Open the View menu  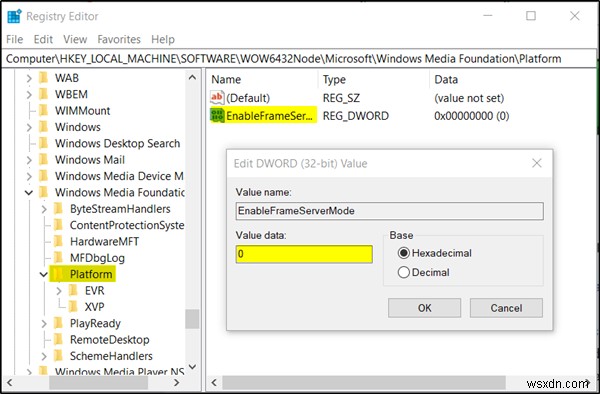click(x=75, y=39)
